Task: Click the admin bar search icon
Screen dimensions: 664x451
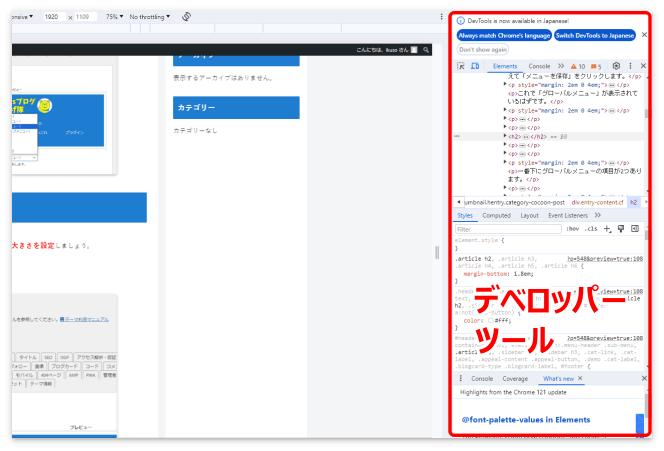Action: tap(426, 50)
